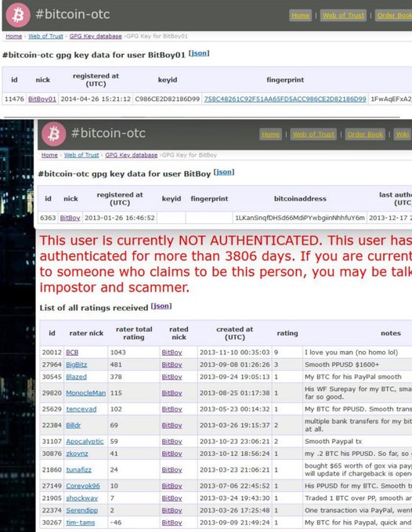Select registration date 2013-01-26 16:46:52
412x532 pixels.
tap(120, 218)
